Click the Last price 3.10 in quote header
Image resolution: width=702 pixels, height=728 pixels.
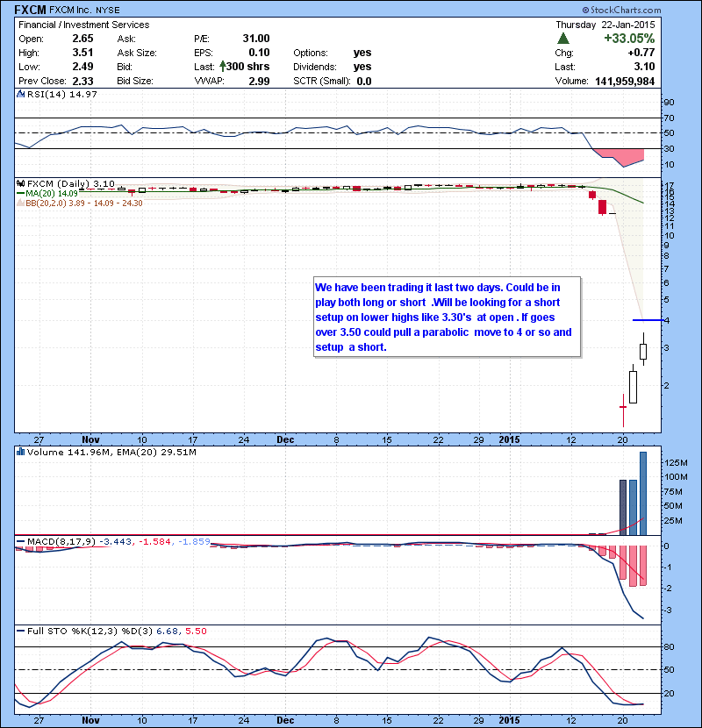click(644, 67)
